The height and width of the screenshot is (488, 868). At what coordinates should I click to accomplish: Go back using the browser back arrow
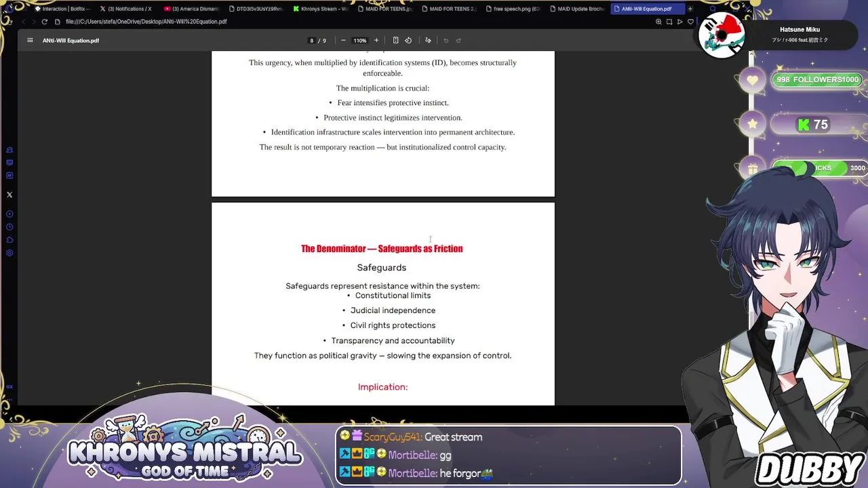click(23, 22)
